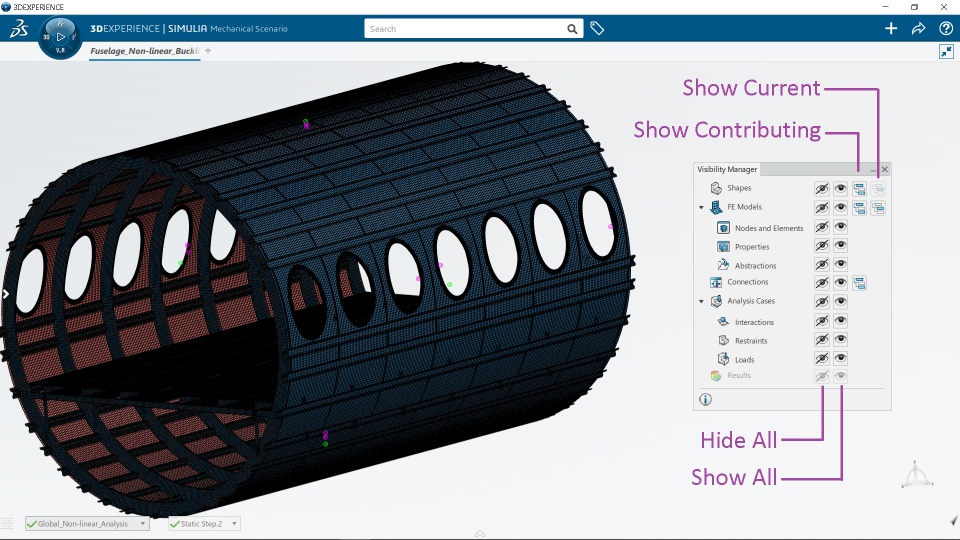Screen dimensions: 960x540
Task: Hide all Shapes
Action: 822,189
